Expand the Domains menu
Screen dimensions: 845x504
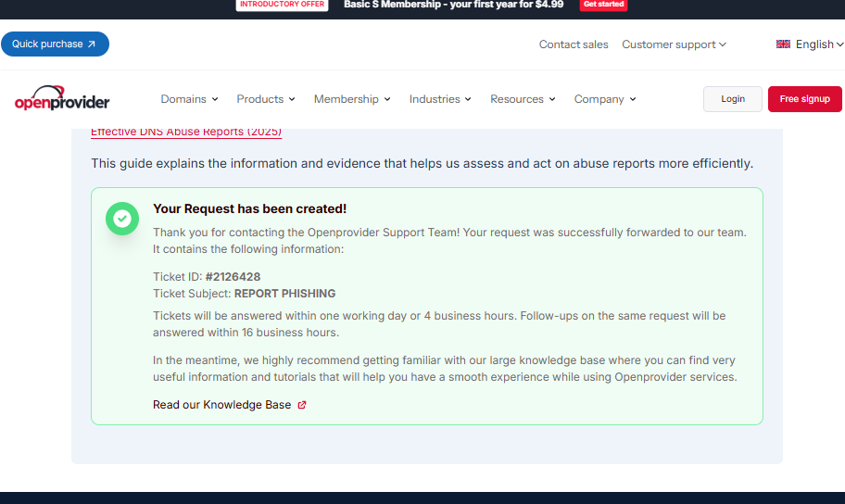click(189, 99)
